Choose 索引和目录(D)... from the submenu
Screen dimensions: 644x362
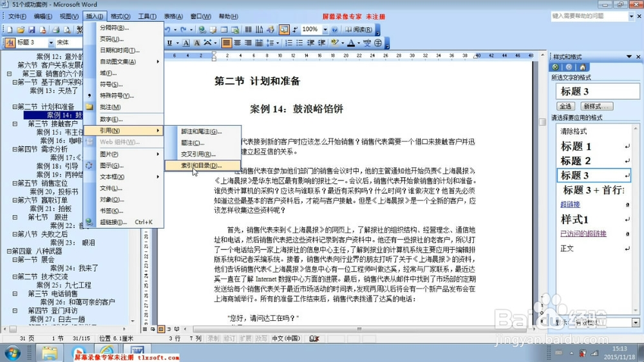(x=201, y=166)
